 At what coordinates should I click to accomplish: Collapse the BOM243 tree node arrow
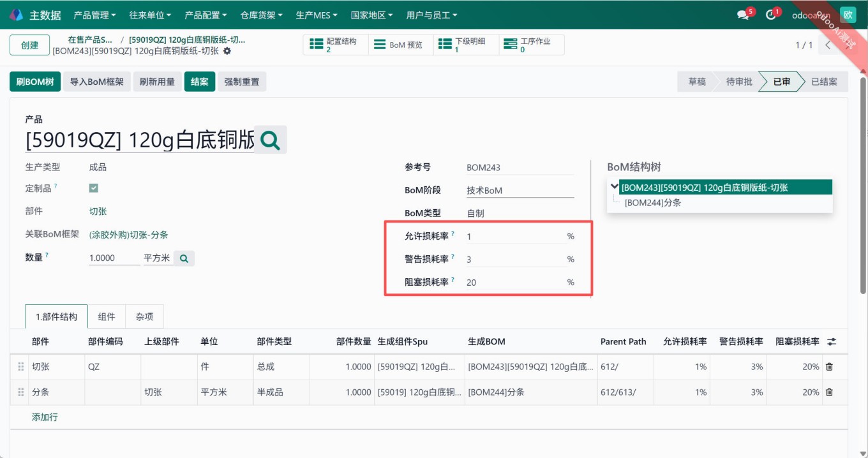[615, 187]
